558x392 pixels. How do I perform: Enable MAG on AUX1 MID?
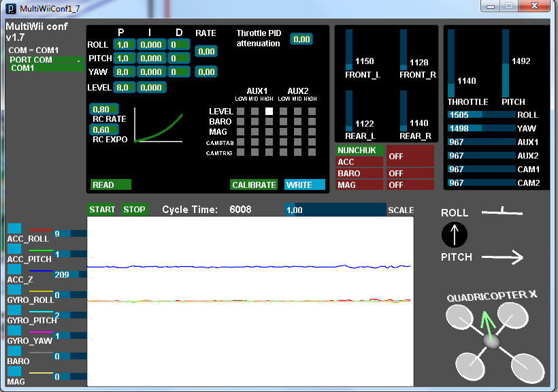255,132
